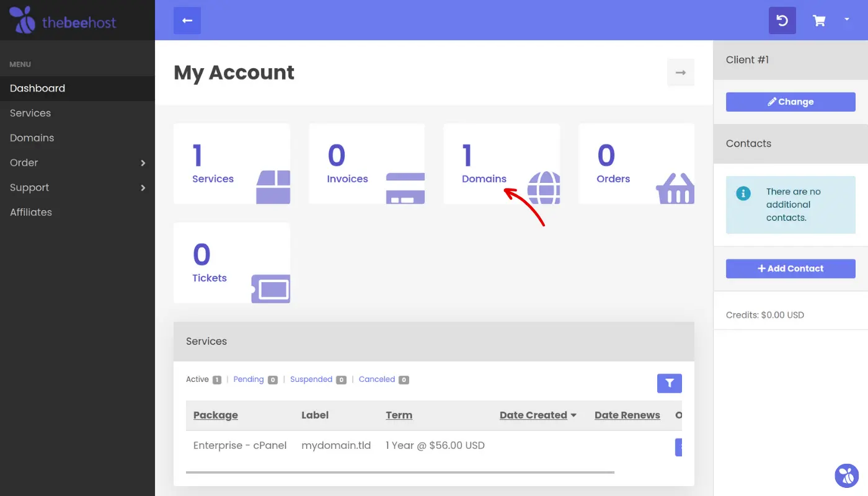Open Domains in the sidebar menu
This screenshot has width=868, height=496.
click(x=32, y=138)
